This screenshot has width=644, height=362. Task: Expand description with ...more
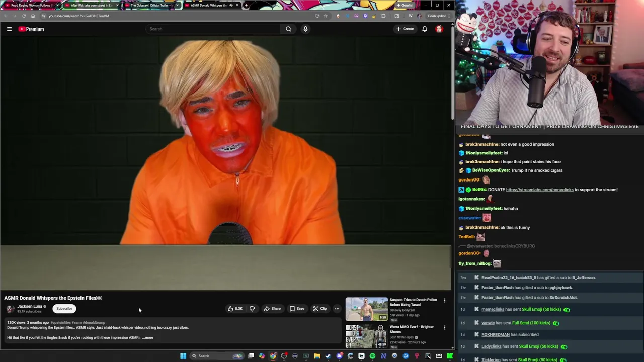click(x=148, y=338)
